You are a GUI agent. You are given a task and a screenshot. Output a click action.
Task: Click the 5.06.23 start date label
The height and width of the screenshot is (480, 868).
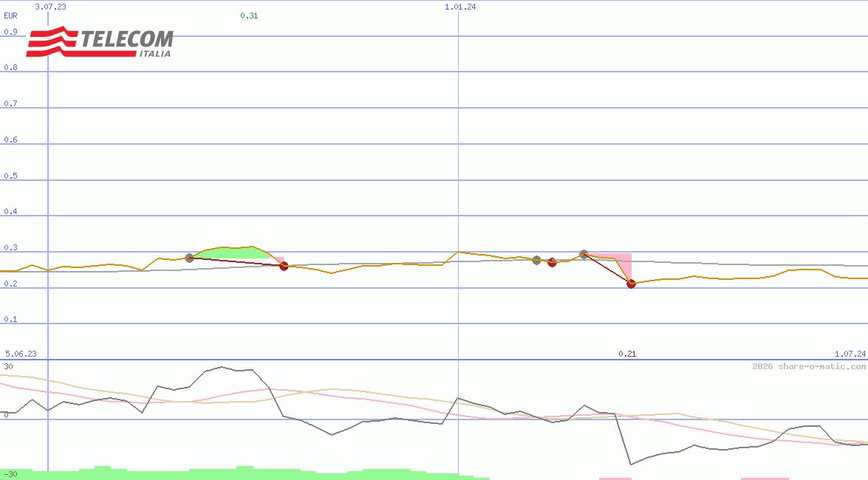21,354
